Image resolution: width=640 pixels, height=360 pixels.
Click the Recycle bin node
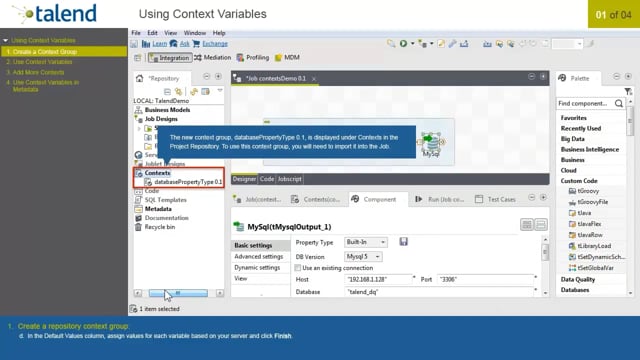coord(160,227)
